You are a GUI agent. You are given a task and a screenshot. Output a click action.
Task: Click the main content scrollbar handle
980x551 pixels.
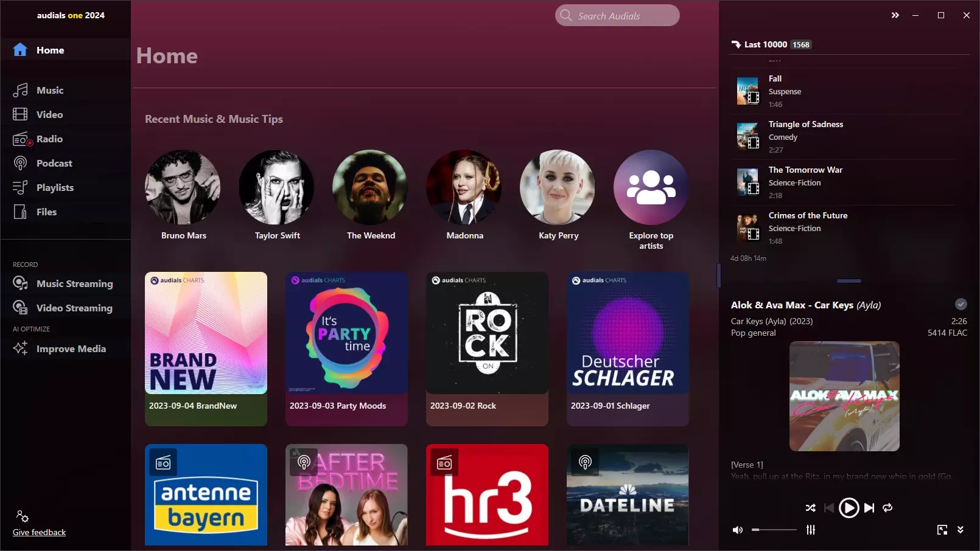point(718,275)
